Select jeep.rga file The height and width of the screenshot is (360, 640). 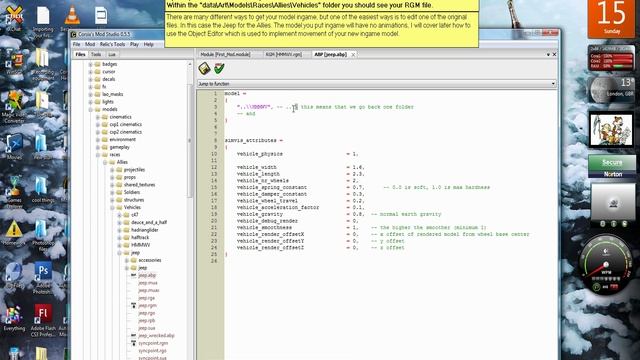point(147,298)
